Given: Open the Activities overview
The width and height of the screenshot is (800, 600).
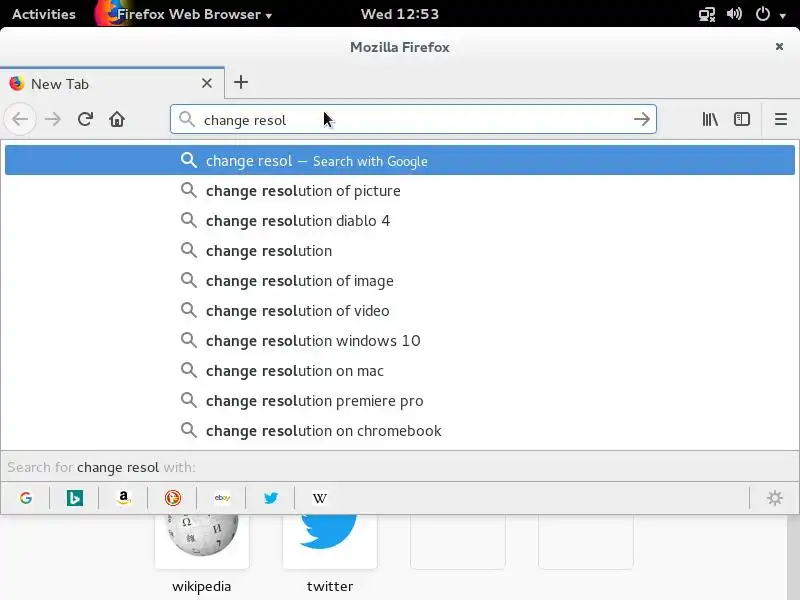Looking at the screenshot, I should 44,14.
